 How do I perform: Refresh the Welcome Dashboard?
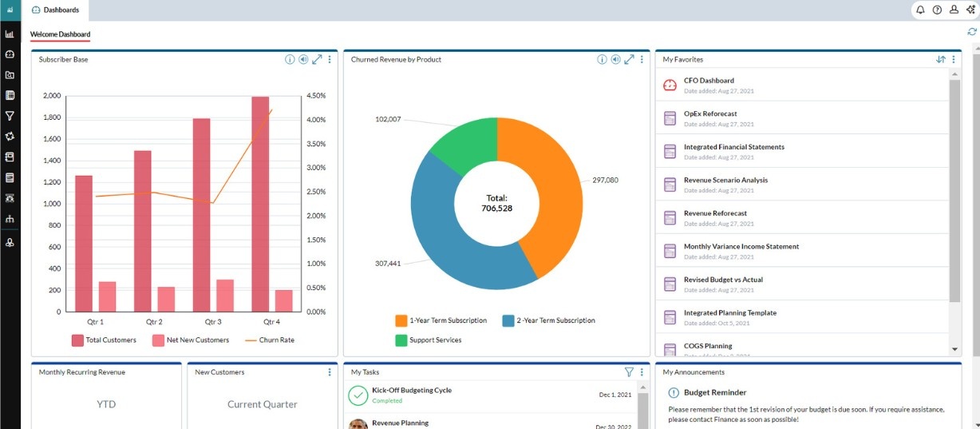click(x=971, y=32)
